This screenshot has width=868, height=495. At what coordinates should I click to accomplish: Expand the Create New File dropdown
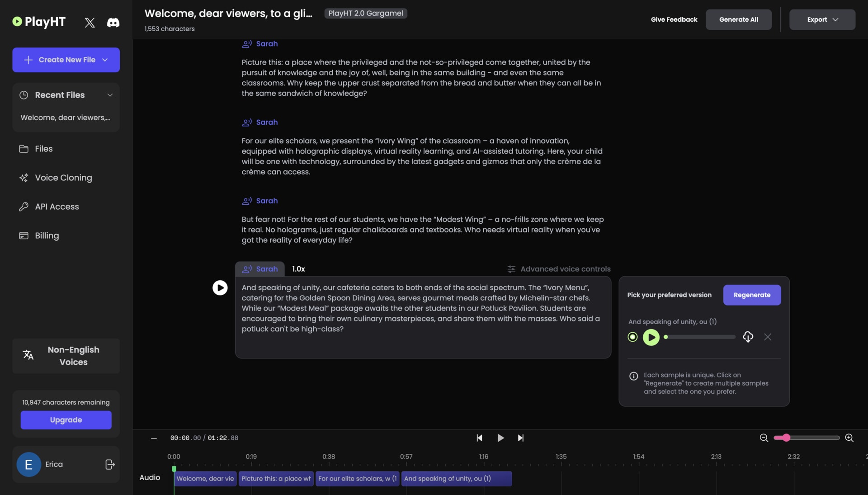click(x=105, y=60)
